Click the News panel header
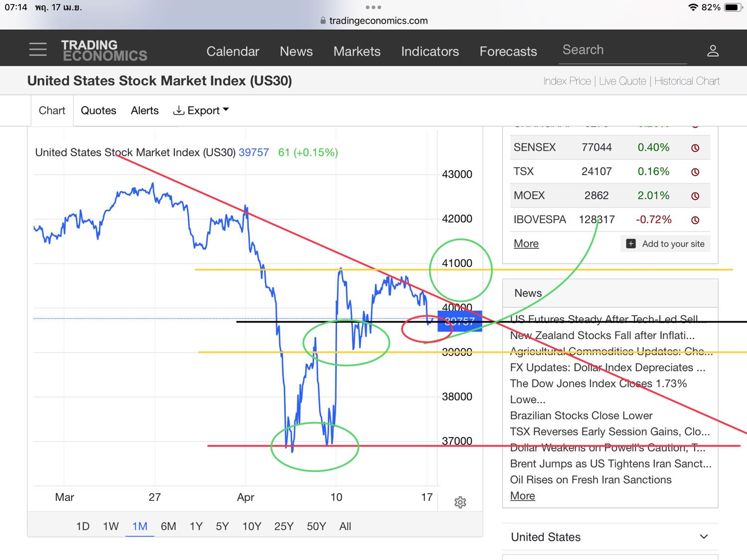 coord(610,293)
